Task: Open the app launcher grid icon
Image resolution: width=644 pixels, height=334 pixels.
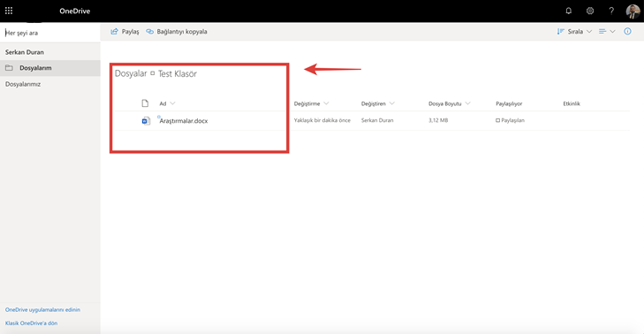Action: (x=9, y=11)
